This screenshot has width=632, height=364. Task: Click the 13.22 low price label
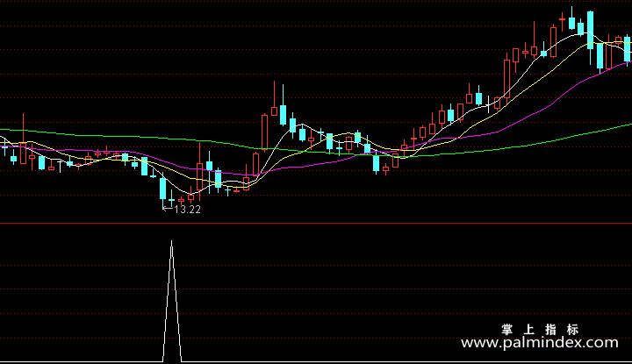click(187, 210)
